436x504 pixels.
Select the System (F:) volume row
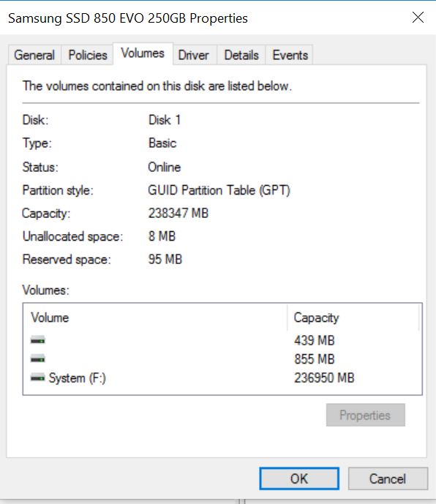tap(222, 377)
